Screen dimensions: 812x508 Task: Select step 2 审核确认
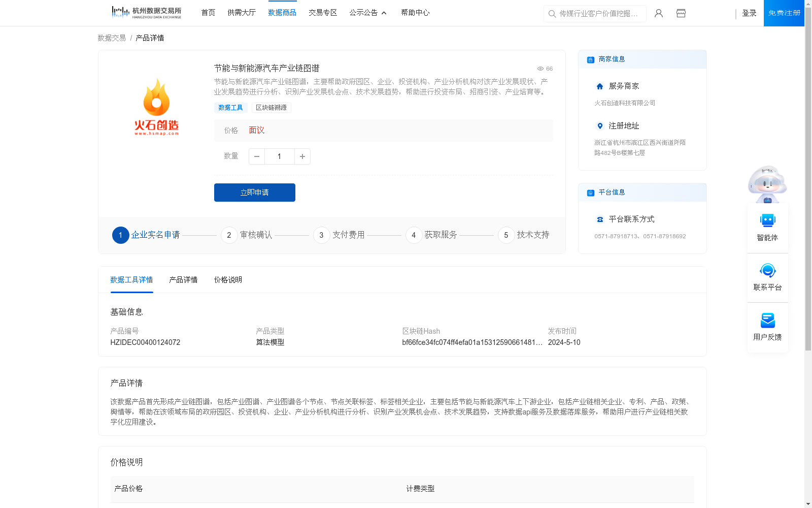point(247,235)
